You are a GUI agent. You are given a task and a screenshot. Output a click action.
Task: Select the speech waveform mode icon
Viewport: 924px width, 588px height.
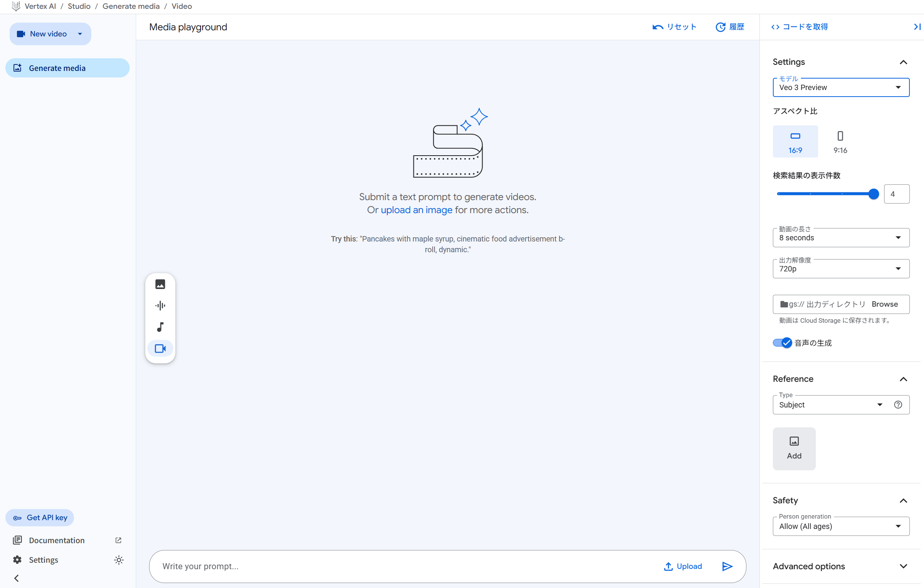click(x=160, y=306)
